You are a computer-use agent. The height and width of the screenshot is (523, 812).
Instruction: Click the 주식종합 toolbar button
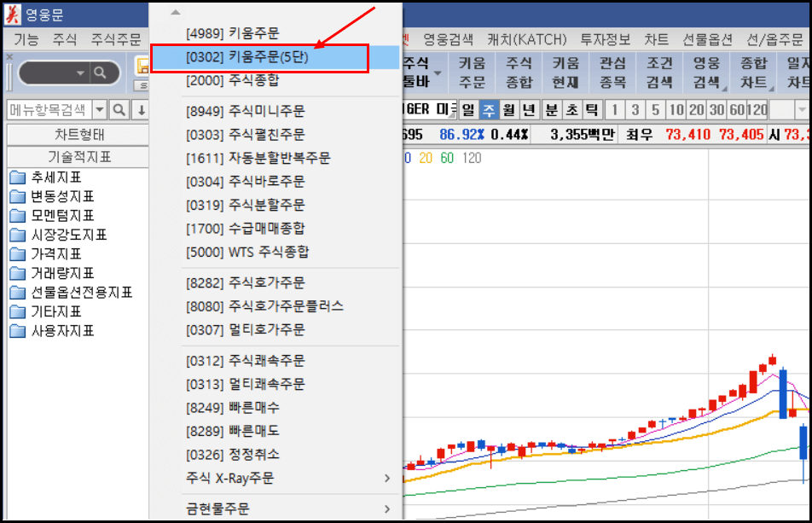(519, 73)
